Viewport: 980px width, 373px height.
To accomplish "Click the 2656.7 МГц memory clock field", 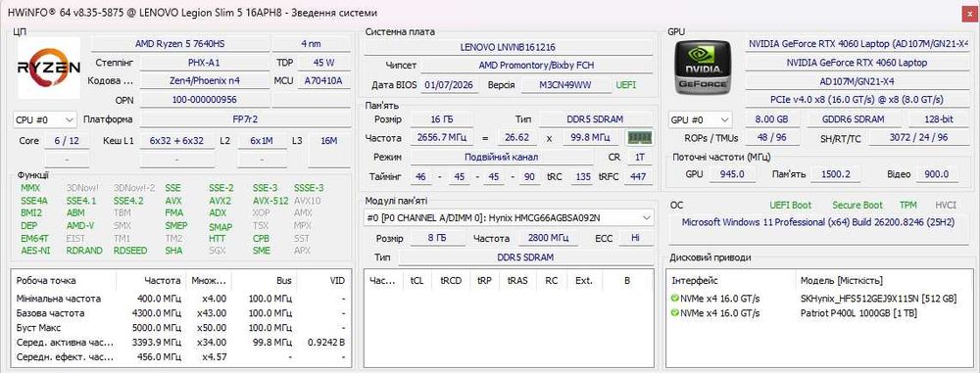I will coord(441,137).
